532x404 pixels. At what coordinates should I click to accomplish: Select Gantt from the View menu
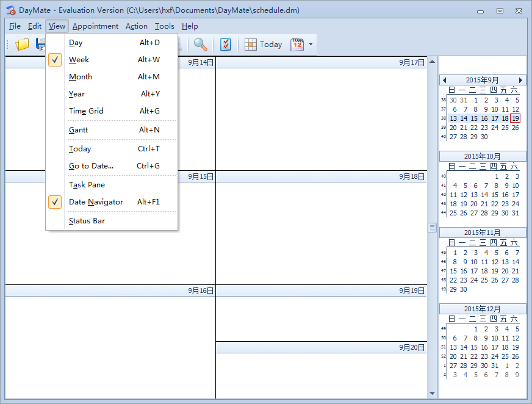pyautogui.click(x=78, y=130)
